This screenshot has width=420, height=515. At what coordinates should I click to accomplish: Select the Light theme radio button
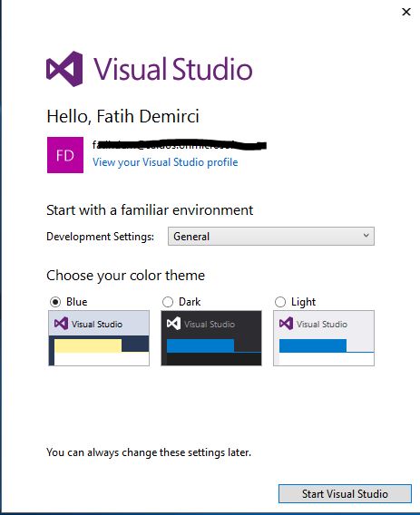pyautogui.click(x=280, y=302)
